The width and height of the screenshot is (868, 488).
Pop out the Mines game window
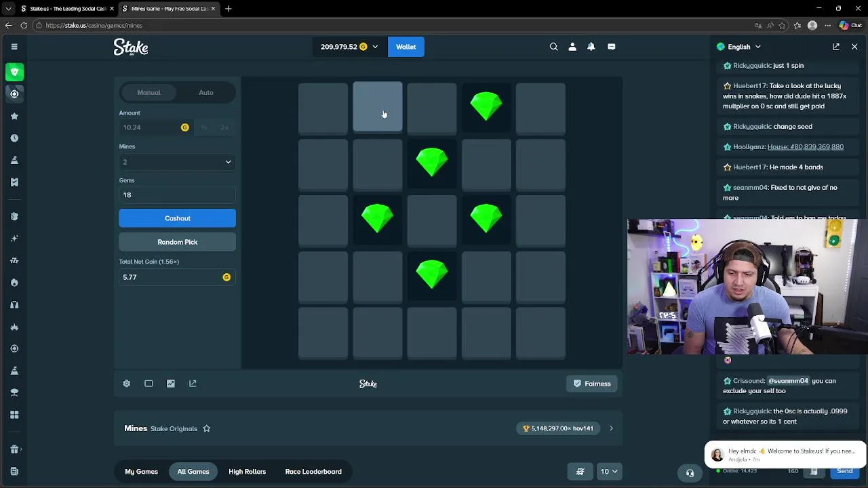tap(193, 384)
